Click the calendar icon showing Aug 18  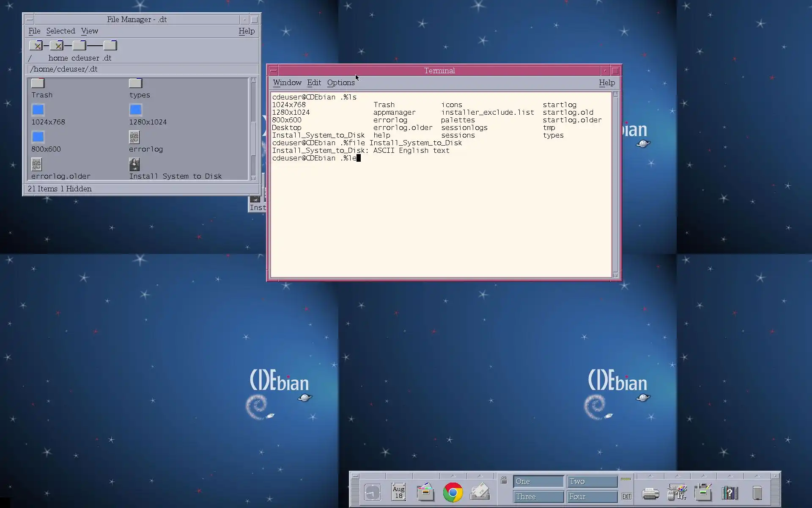[398, 493]
